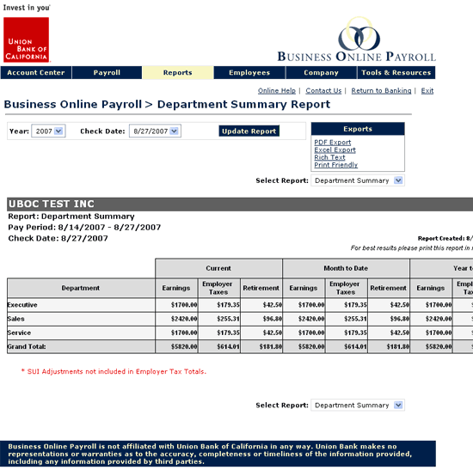Open the Print Friendly link
473x476 pixels.
[335, 165]
